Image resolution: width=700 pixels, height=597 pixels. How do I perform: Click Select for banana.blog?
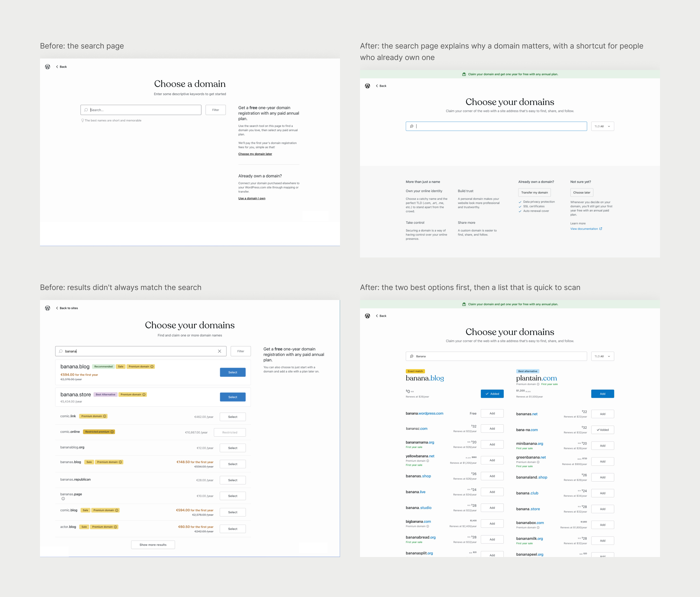(233, 372)
